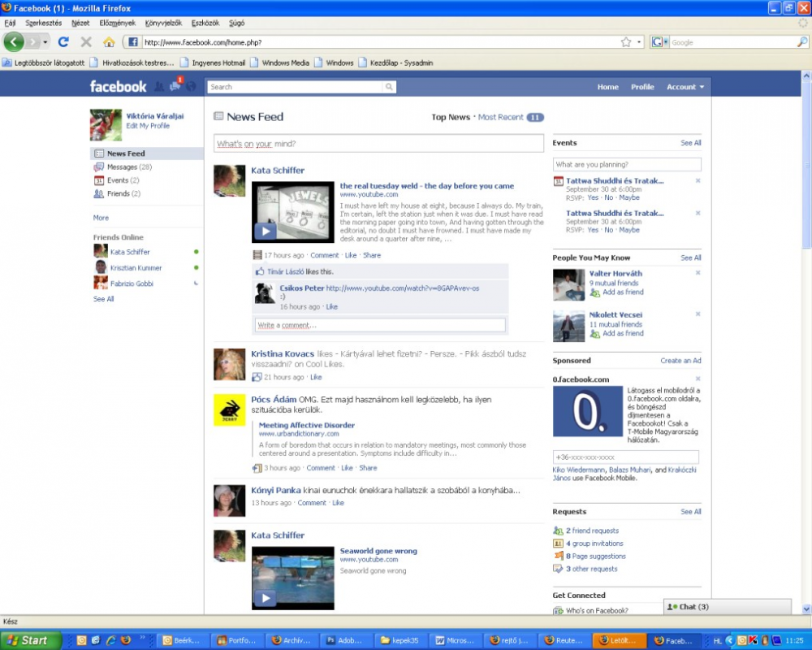Click the Windows Start button
This screenshot has height=650, width=812.
30,640
